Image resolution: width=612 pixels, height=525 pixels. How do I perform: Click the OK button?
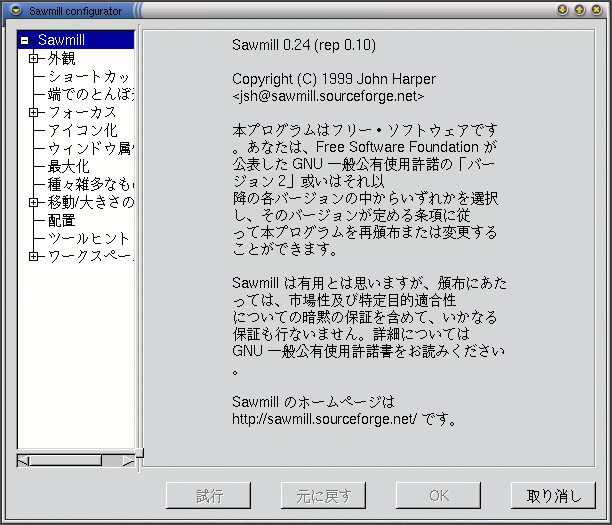click(438, 496)
